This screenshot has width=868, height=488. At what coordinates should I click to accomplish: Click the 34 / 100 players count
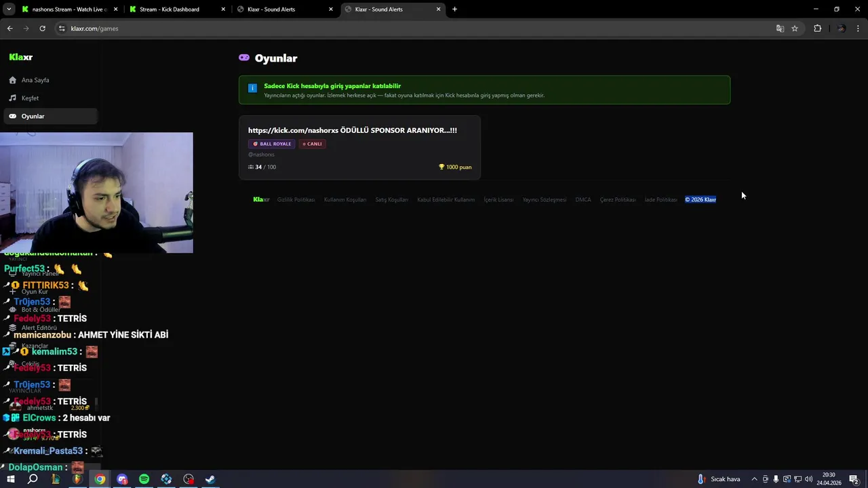click(262, 167)
